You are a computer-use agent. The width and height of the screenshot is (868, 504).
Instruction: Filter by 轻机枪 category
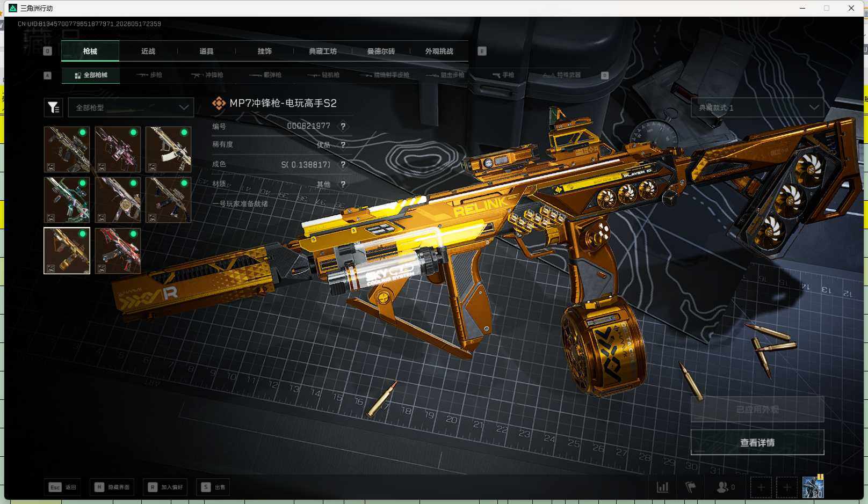click(323, 75)
